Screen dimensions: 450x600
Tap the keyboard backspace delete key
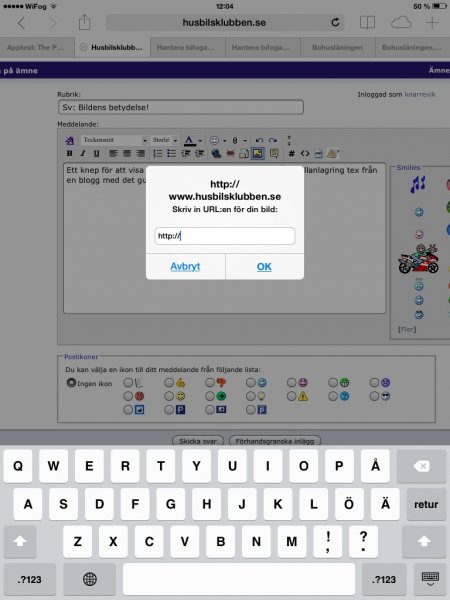point(421,466)
